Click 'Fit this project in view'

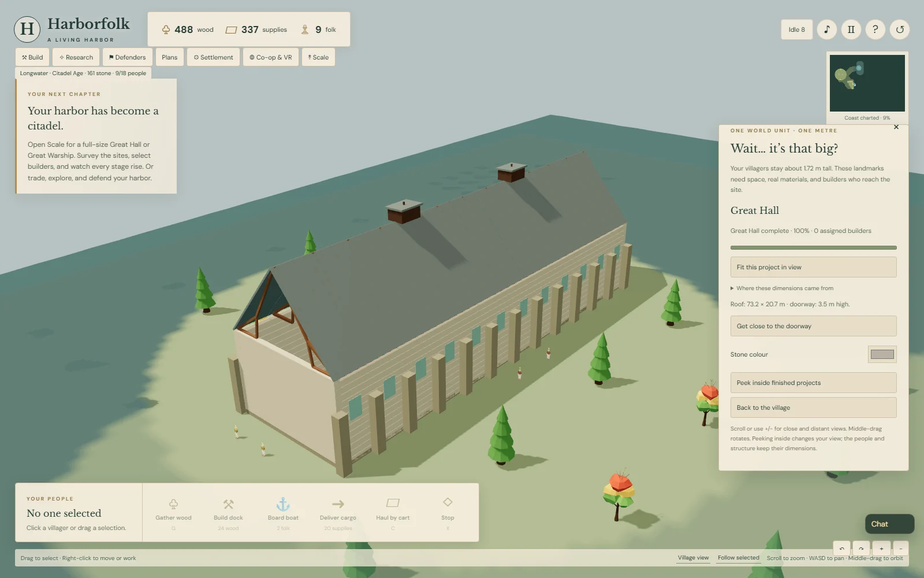coord(813,267)
